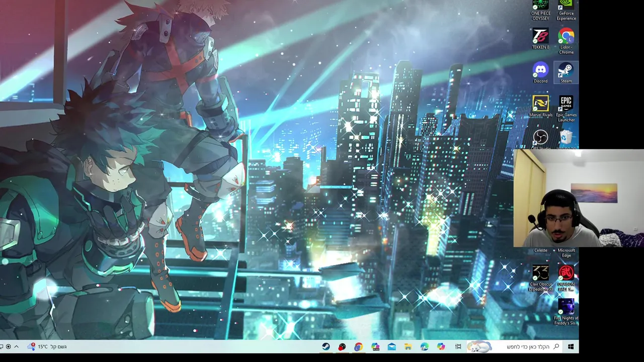
Task: Open the ONE PIECE ODYSSEY desktop shortcut
Action: pyautogui.click(x=540, y=10)
